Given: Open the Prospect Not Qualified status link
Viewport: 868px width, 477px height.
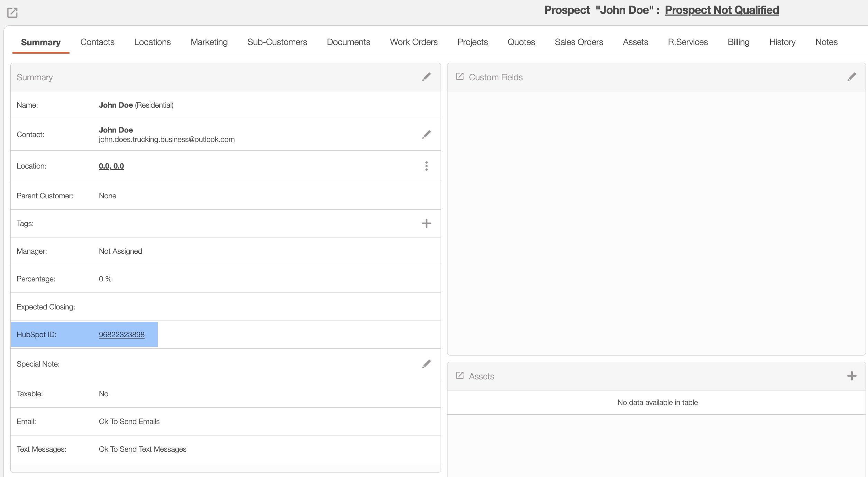Looking at the screenshot, I should (x=722, y=10).
